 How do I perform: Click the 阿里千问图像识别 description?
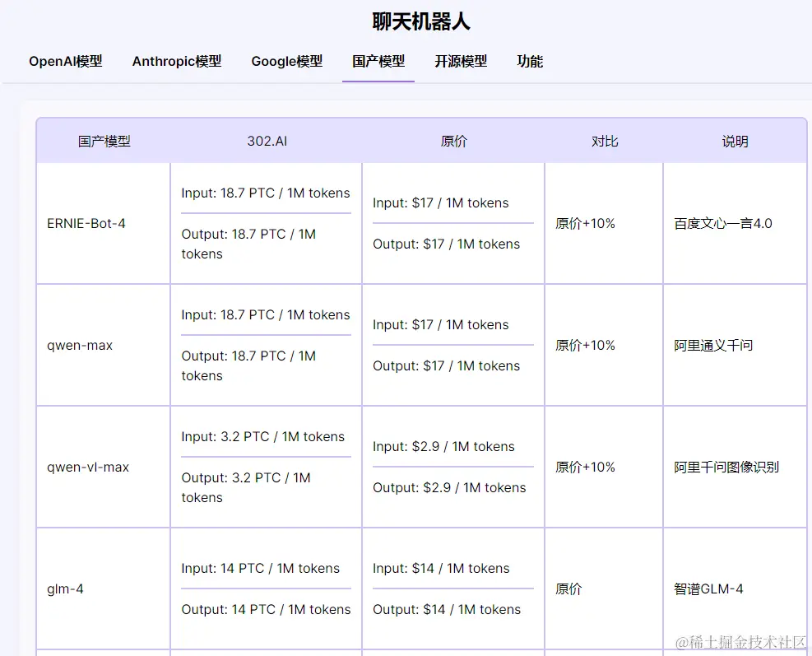pos(726,468)
